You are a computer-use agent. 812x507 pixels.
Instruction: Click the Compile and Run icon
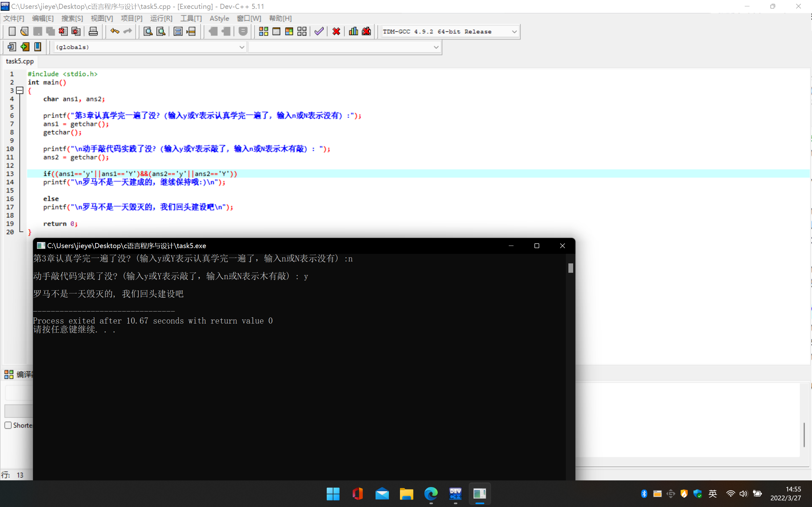click(x=289, y=31)
